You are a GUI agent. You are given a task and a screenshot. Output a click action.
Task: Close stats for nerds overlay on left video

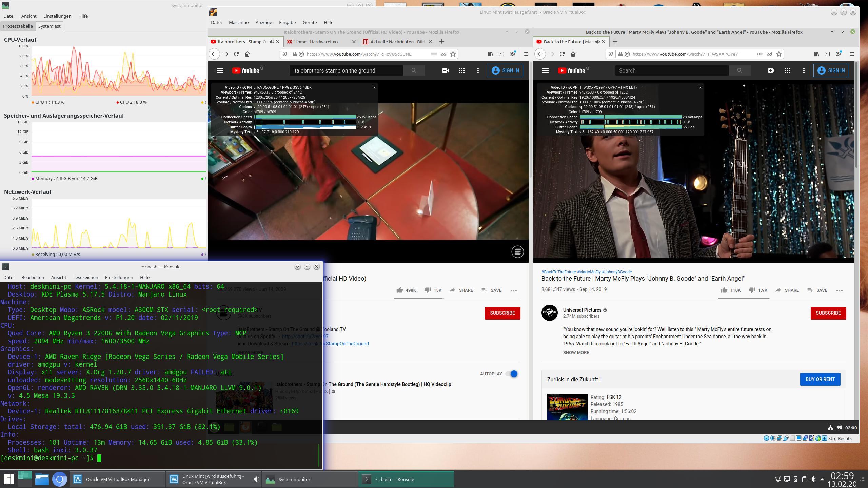point(374,87)
